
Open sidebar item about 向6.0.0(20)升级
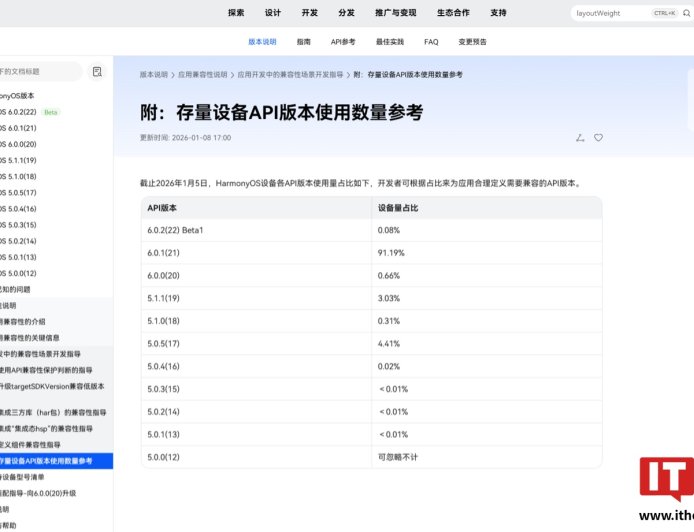click(x=38, y=493)
